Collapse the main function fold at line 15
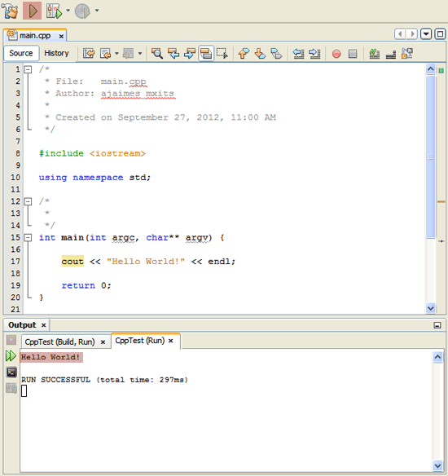Image resolution: width=448 pixels, height=476 pixels. pos(28,237)
